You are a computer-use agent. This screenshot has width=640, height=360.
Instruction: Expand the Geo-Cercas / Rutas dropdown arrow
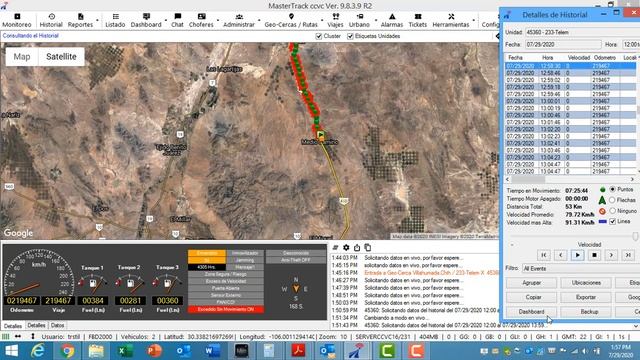(x=322, y=20)
